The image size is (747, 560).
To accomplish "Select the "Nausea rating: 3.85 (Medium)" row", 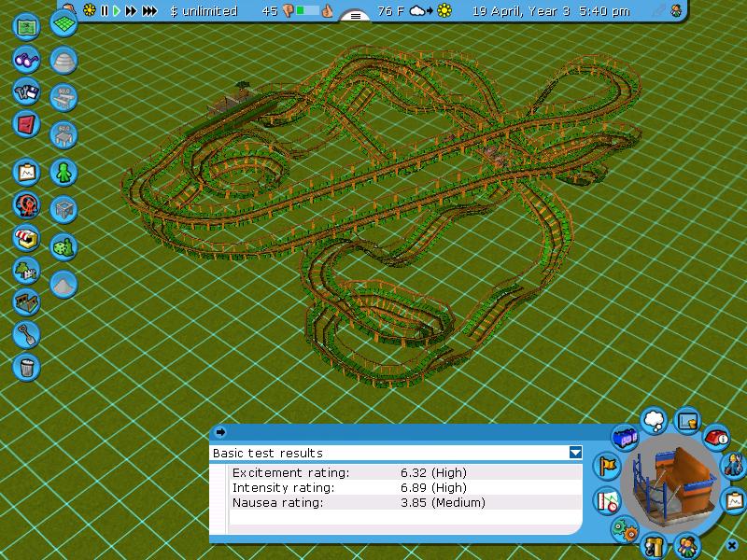I will pos(406,502).
